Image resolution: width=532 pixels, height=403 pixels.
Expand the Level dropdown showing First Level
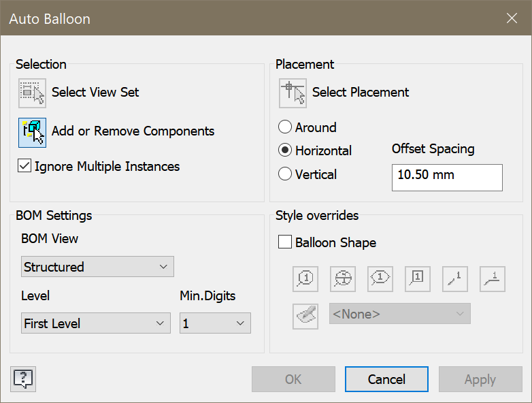(x=95, y=323)
